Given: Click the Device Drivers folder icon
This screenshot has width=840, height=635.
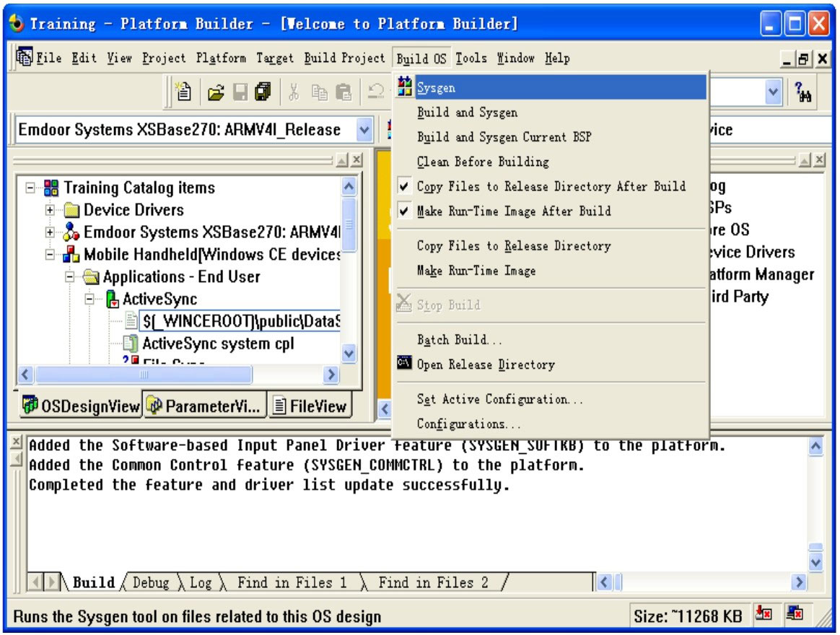Looking at the screenshot, I should [71, 209].
